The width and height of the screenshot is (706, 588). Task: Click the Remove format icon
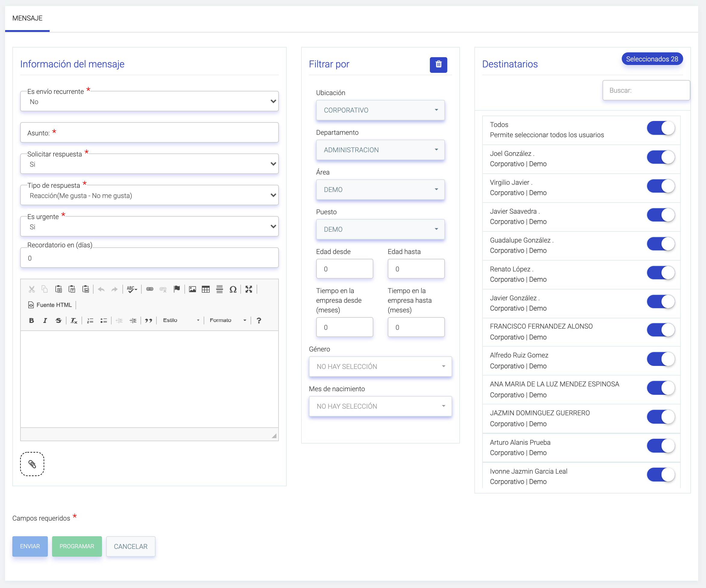tap(74, 320)
